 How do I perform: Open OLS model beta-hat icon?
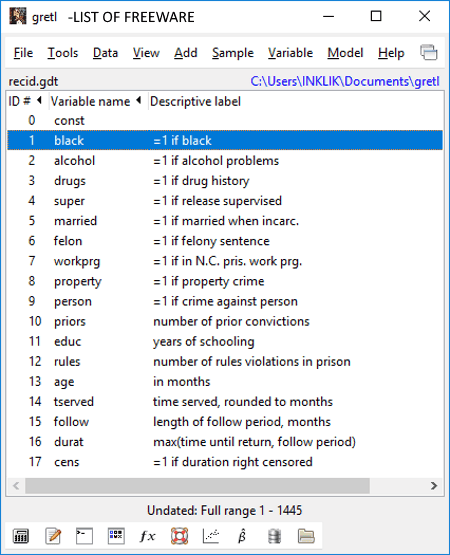click(x=242, y=536)
